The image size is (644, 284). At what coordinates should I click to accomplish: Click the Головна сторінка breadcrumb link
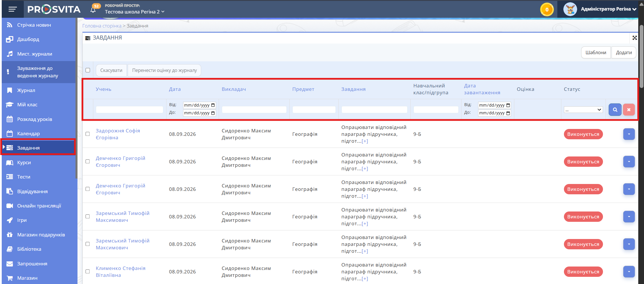point(102,26)
